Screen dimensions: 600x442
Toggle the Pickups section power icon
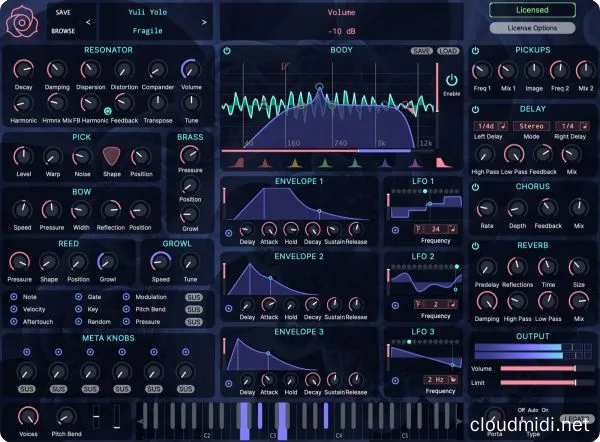tap(475, 49)
